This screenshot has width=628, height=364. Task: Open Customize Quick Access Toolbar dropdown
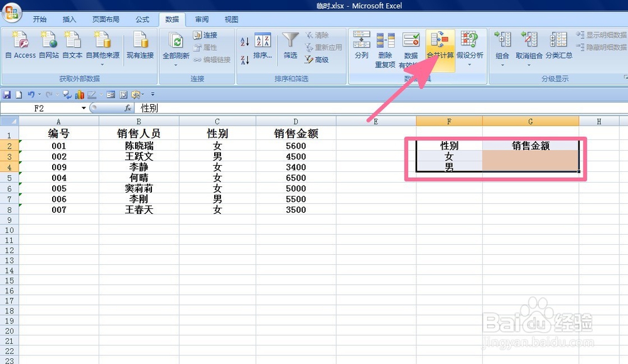(153, 95)
